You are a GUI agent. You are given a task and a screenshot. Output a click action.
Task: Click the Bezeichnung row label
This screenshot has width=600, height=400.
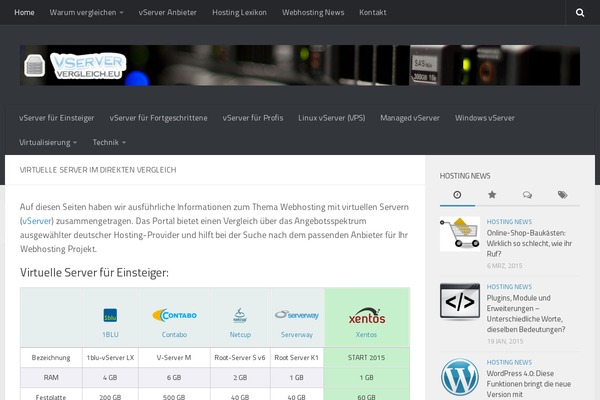pos(51,358)
